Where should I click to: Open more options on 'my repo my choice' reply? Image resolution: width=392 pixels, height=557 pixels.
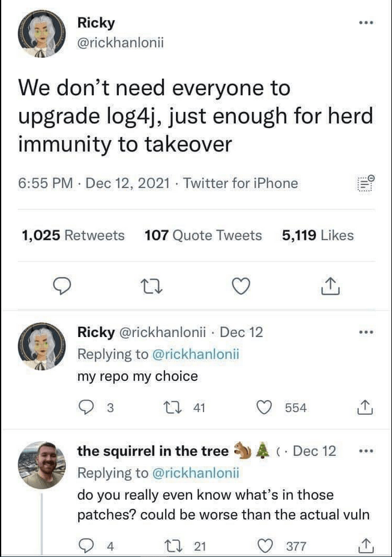[x=365, y=332]
